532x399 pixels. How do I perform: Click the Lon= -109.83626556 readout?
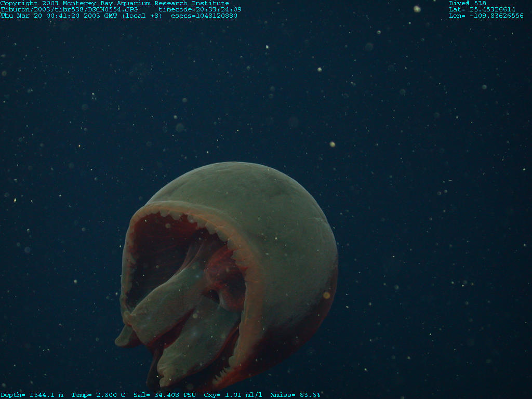click(486, 16)
